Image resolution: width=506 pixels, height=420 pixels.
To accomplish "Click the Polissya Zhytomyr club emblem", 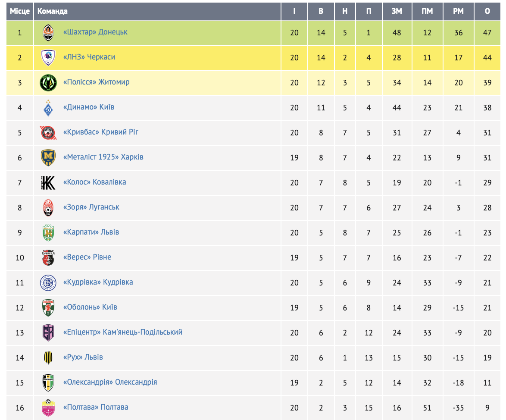I will pos(48,83).
